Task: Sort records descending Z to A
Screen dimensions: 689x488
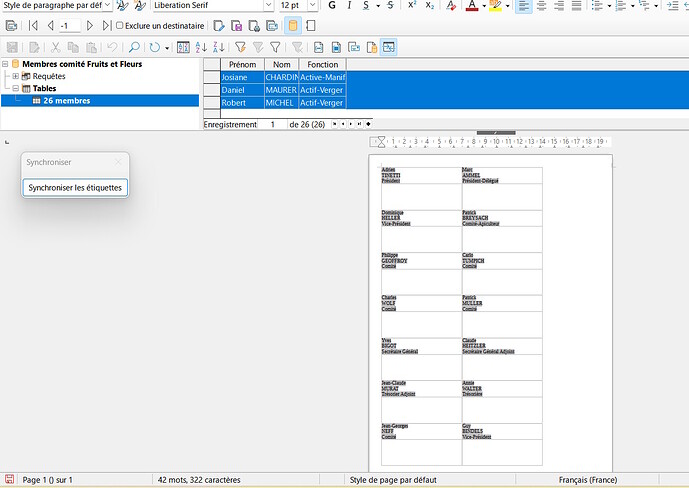Action: click(218, 47)
